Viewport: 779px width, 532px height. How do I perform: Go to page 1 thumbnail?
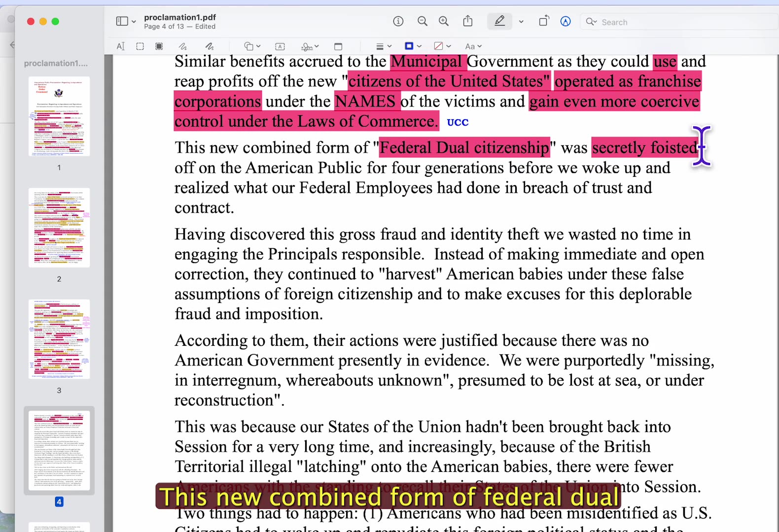[59, 116]
